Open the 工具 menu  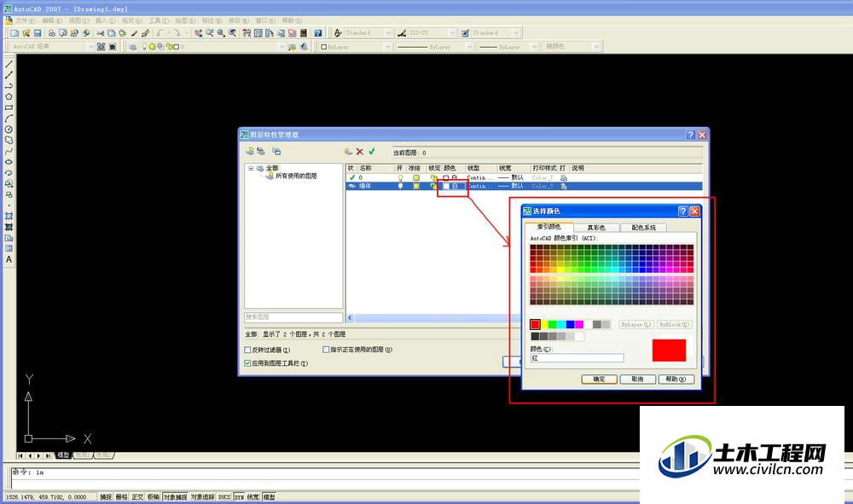click(159, 20)
